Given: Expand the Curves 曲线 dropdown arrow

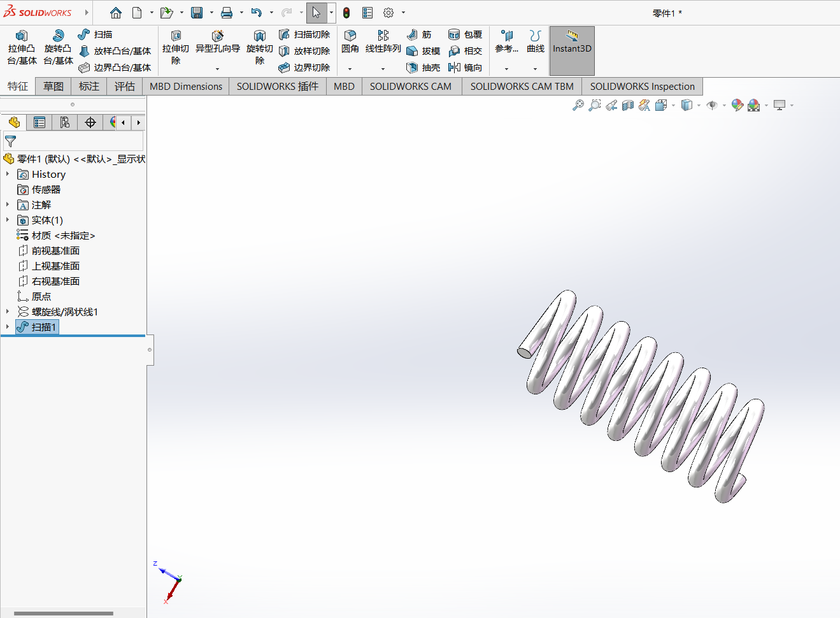Looking at the screenshot, I should (x=536, y=69).
